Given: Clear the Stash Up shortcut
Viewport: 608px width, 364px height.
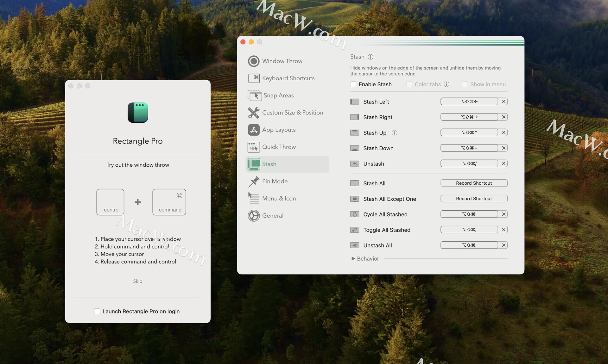Looking at the screenshot, I should (503, 133).
